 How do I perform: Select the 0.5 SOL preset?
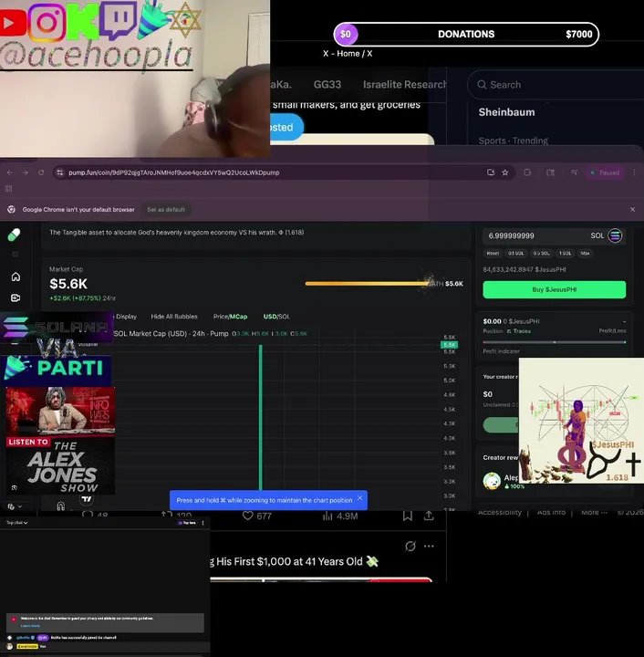[541, 254]
